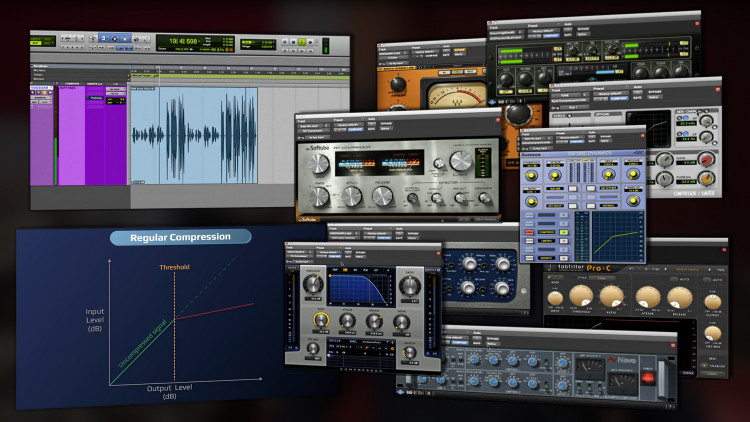Click Compare in the Softube FET Compressor header
The height and width of the screenshot is (422, 750).
pos(355,130)
